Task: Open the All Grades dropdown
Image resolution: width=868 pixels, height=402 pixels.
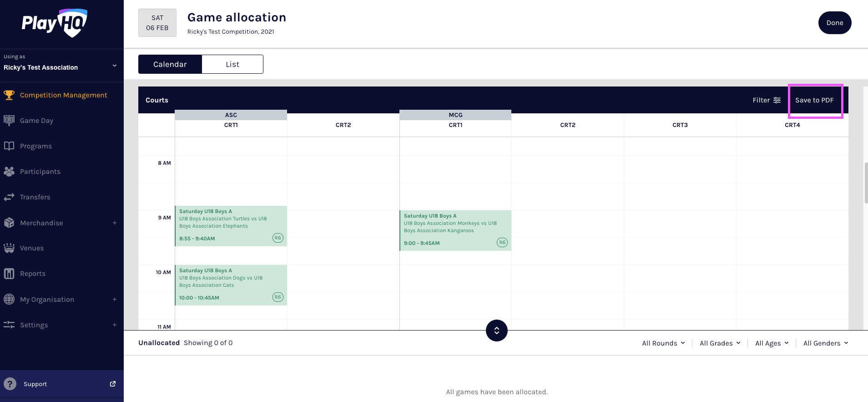Action: (720, 343)
